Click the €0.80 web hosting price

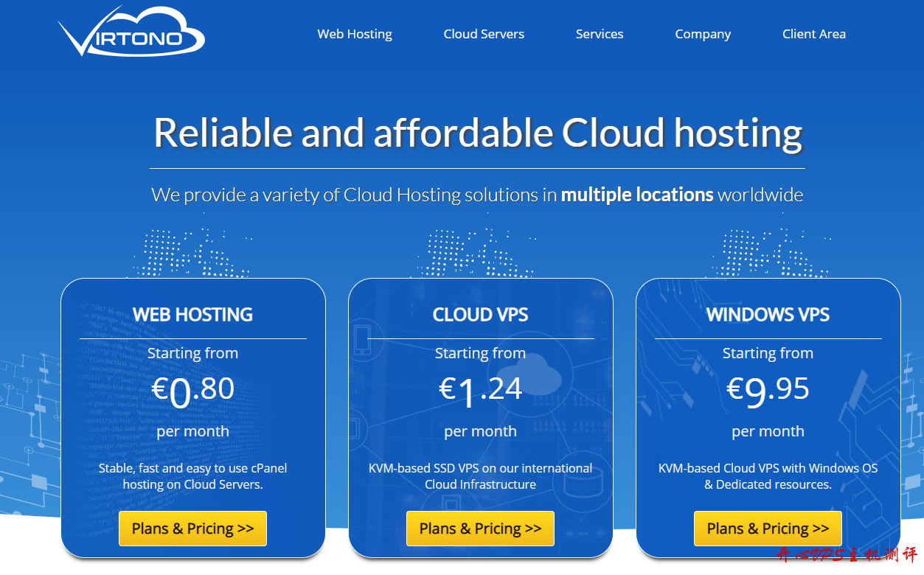pos(192,390)
